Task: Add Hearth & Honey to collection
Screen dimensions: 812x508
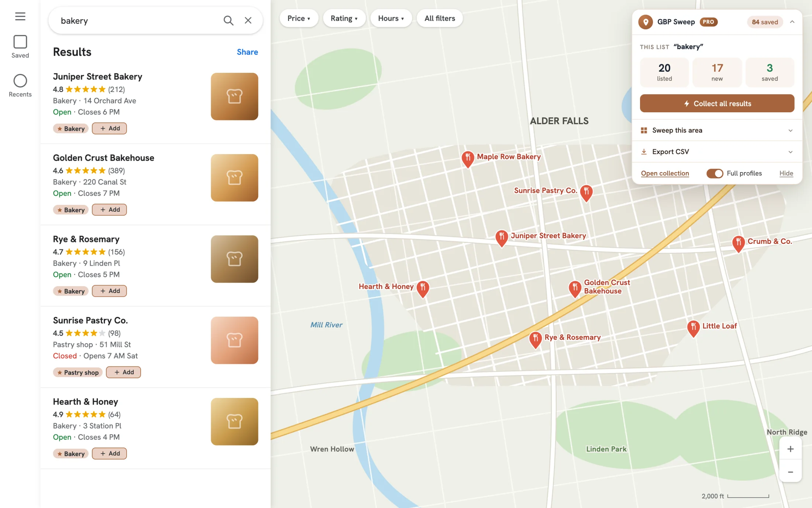Action: 109,453
